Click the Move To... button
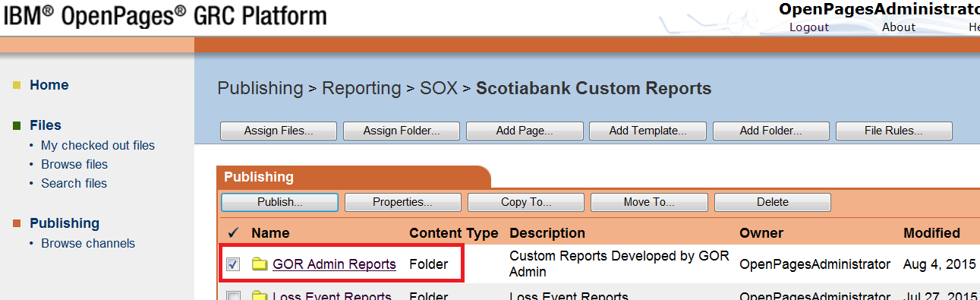Image resolution: width=980 pixels, height=300 pixels. pyautogui.click(x=649, y=202)
